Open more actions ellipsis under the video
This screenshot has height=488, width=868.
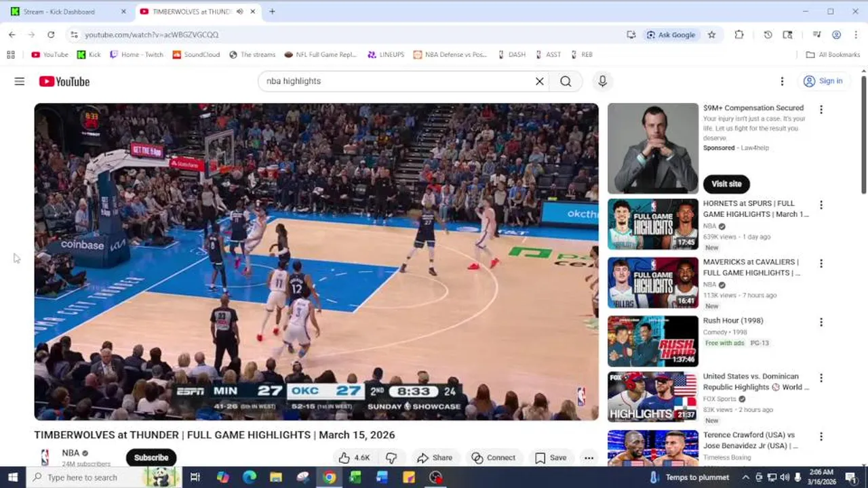click(589, 457)
